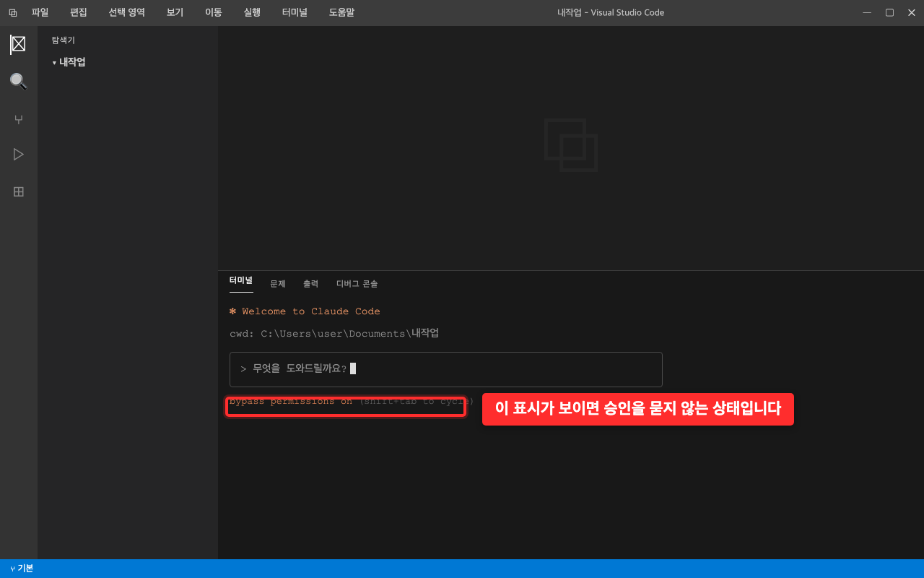
Task: Click the Claude Code prompt input box
Action: 445,369
